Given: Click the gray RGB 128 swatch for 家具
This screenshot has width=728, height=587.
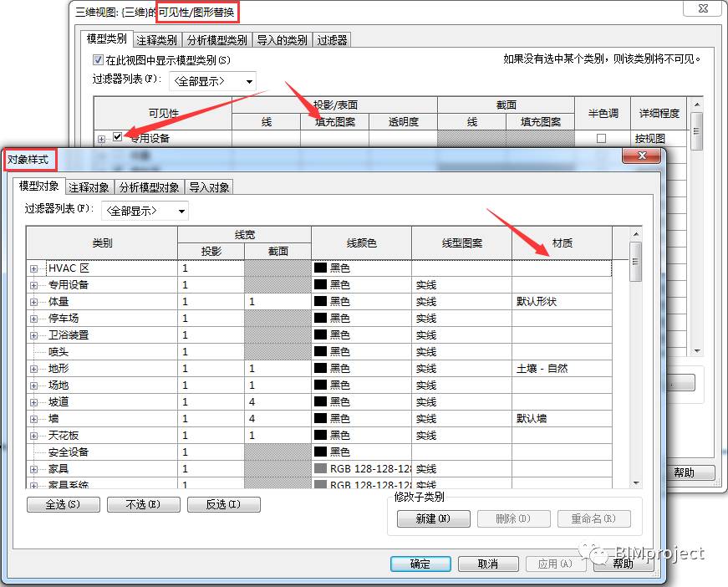Looking at the screenshot, I should coord(320,468).
